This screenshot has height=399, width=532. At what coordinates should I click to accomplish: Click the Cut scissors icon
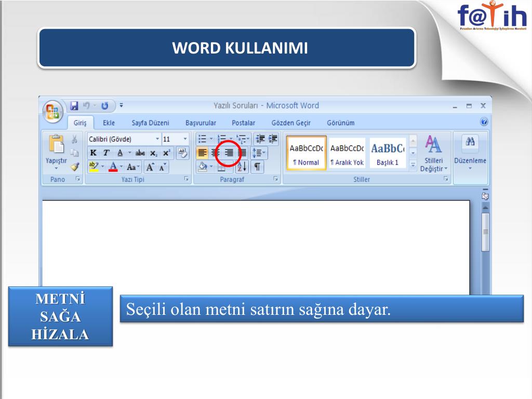[x=74, y=139]
